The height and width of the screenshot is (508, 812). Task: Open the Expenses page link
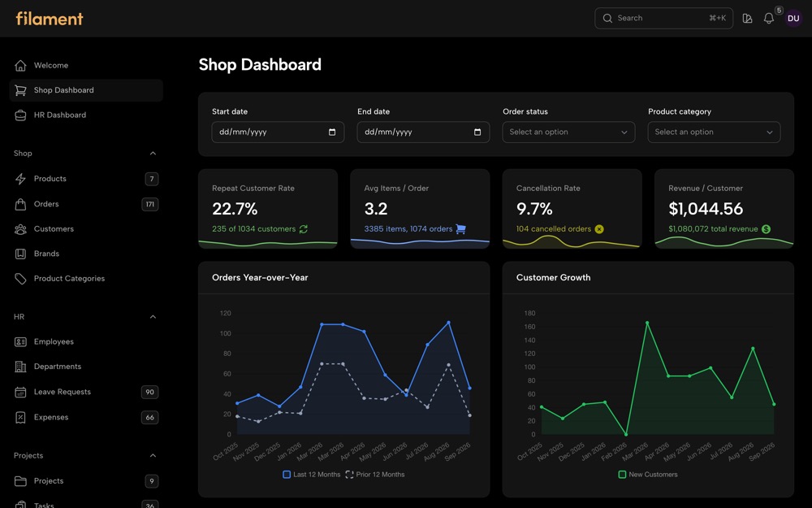(86, 417)
